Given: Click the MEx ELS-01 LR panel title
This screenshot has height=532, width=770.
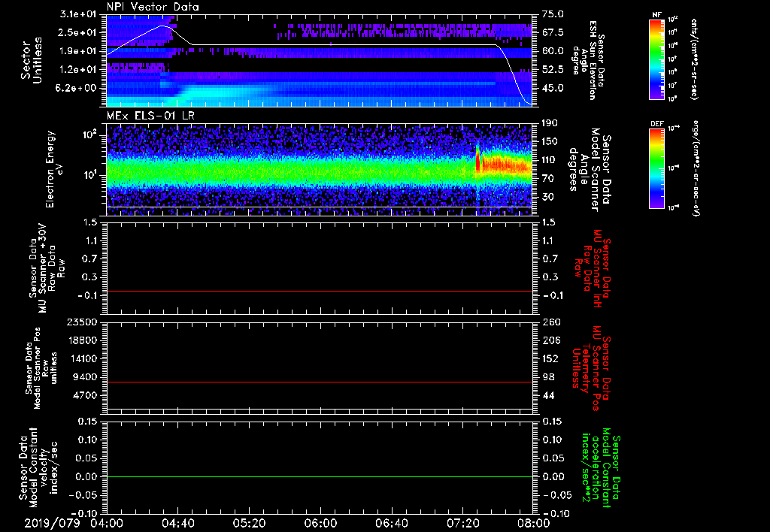Looking at the screenshot, I should 150,116.
